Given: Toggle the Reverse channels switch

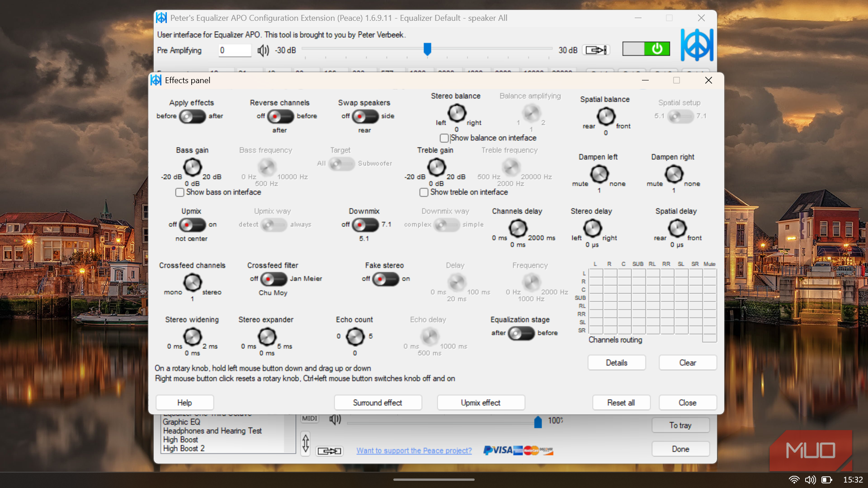Looking at the screenshot, I should (x=280, y=116).
